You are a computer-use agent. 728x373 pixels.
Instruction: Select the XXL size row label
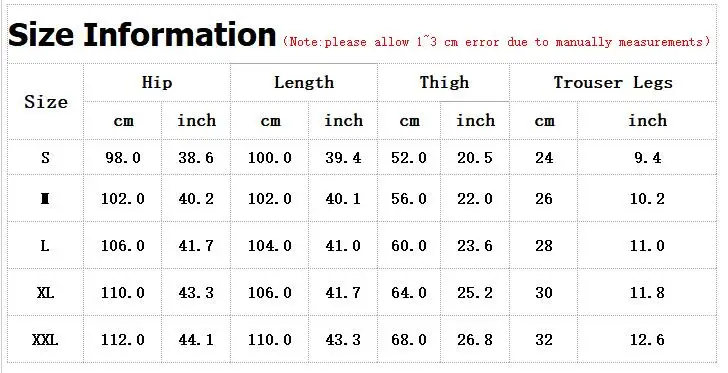pos(46,340)
